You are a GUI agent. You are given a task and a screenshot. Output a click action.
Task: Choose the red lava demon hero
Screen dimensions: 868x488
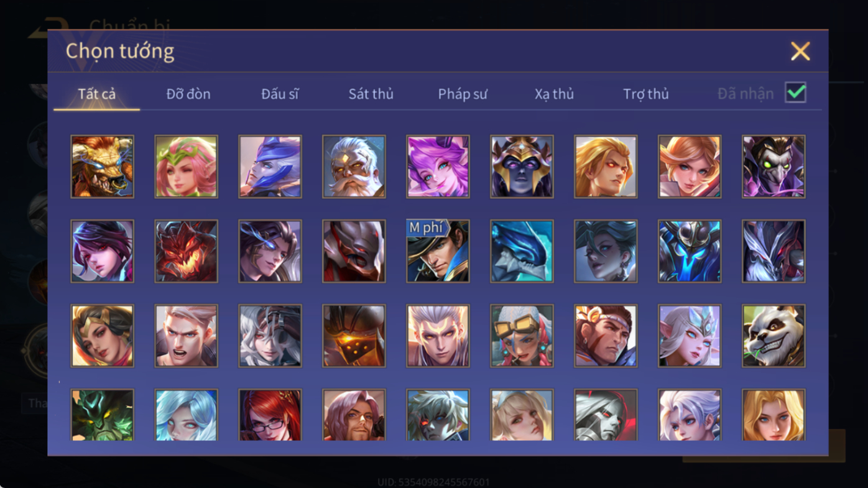point(186,251)
